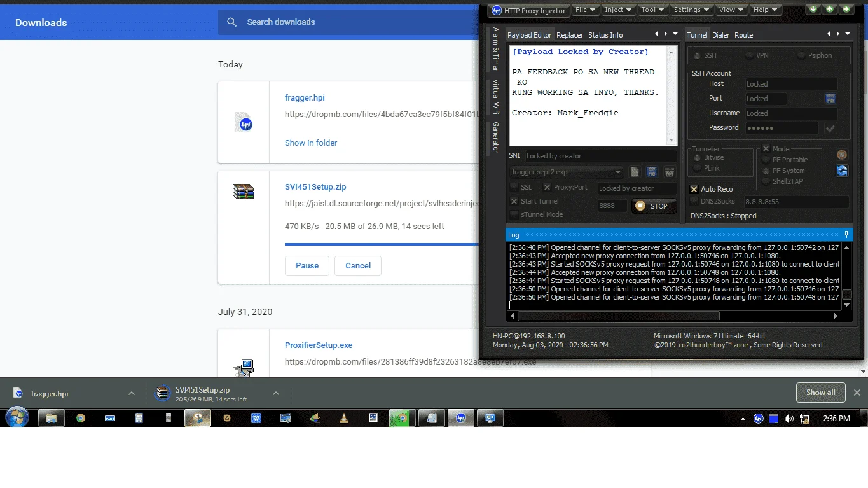Open the VLC cone icon on taskbar
The image size is (868, 488).
(x=344, y=419)
